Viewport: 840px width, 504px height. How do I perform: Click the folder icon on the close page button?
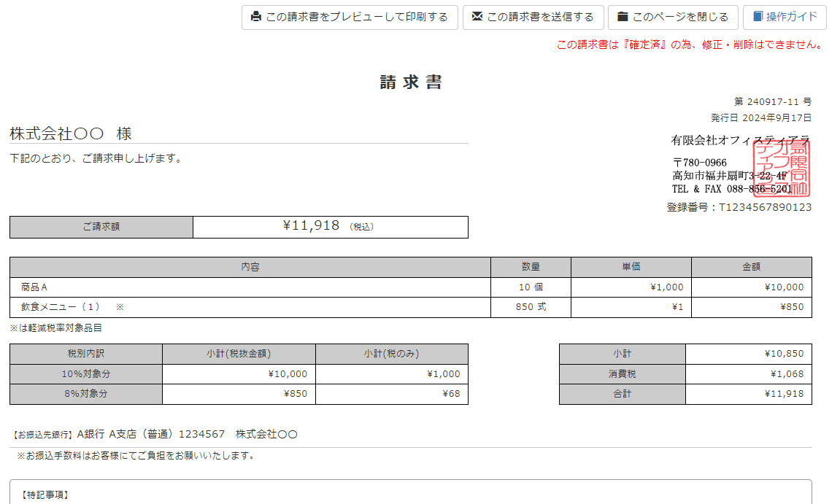(x=623, y=17)
